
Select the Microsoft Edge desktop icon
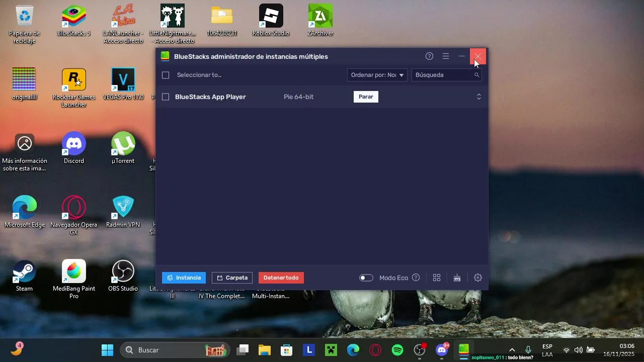click(x=24, y=212)
